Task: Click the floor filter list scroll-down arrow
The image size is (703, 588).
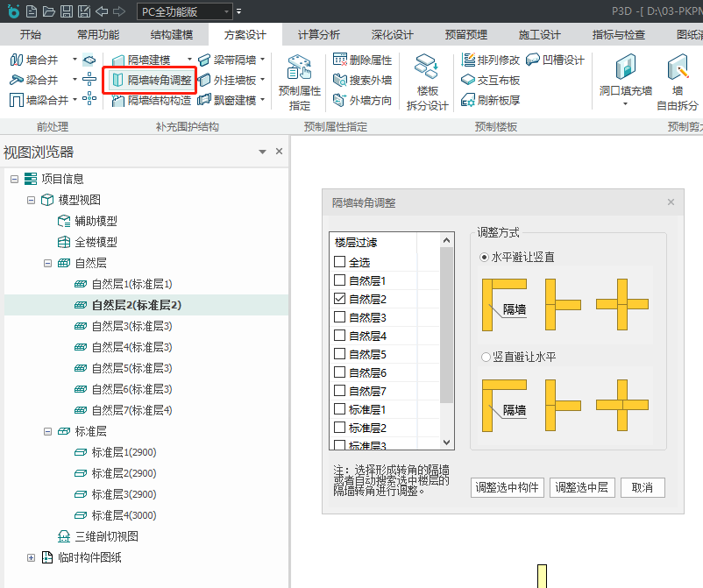Action: (x=447, y=443)
